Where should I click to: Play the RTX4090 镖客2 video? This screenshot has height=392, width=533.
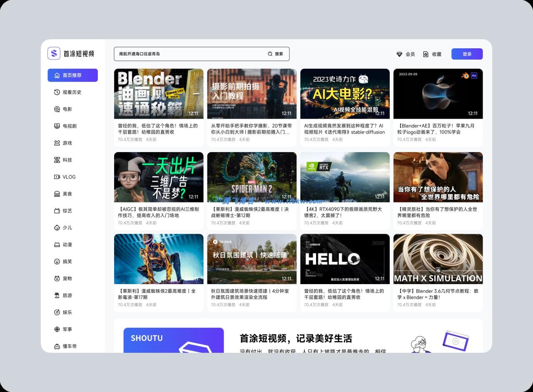point(345,177)
